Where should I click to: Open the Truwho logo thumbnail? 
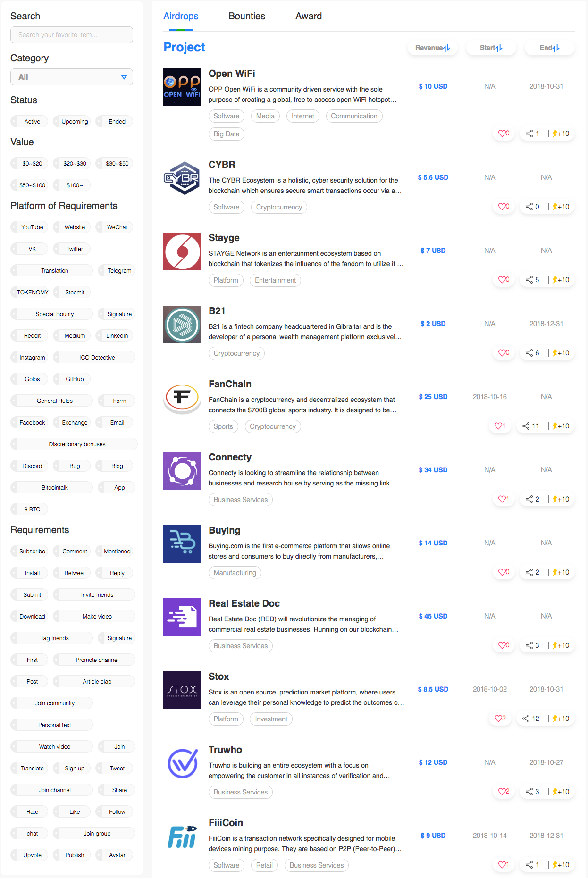pos(182,763)
